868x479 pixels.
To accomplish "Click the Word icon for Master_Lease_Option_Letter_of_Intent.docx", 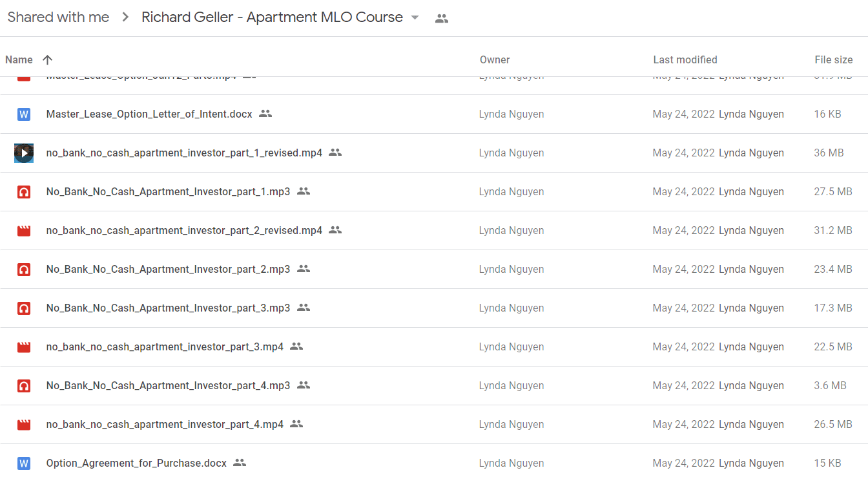I will pyautogui.click(x=24, y=114).
